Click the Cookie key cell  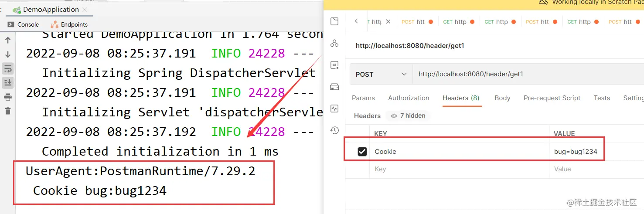459,152
